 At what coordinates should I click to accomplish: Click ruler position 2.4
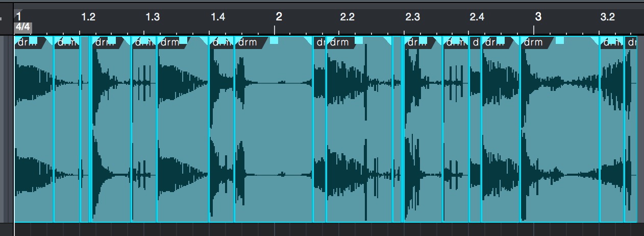point(477,17)
